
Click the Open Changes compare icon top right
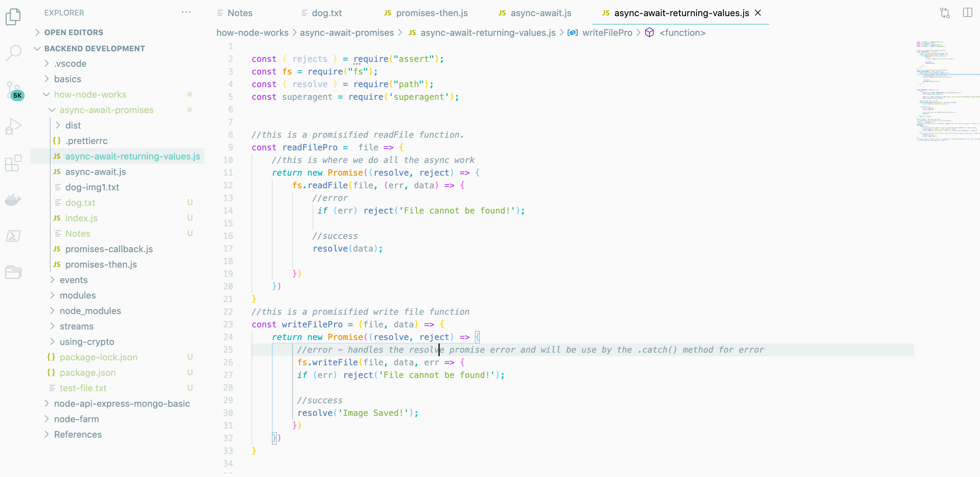coord(945,13)
